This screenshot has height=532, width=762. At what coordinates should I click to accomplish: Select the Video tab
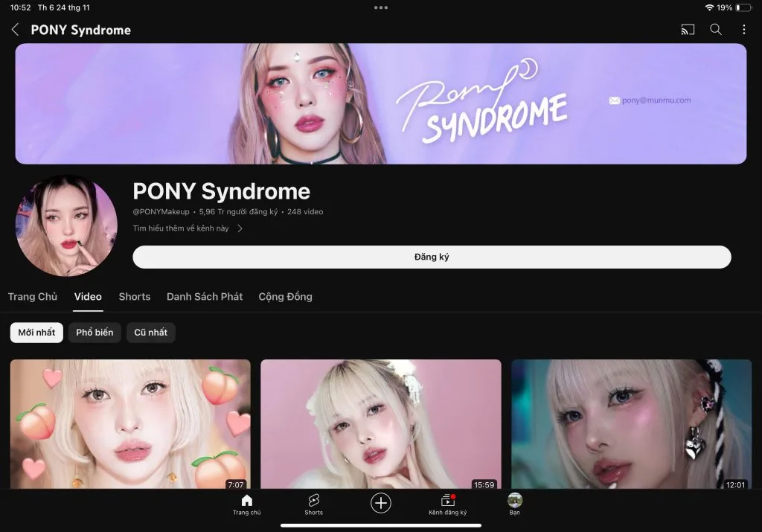coord(88,296)
